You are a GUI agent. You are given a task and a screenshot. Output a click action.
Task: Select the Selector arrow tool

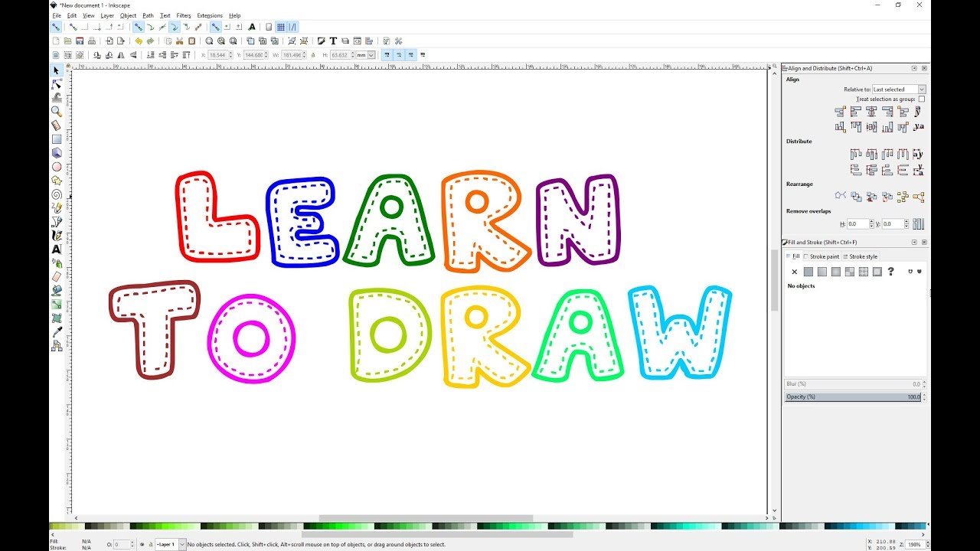pyautogui.click(x=56, y=70)
